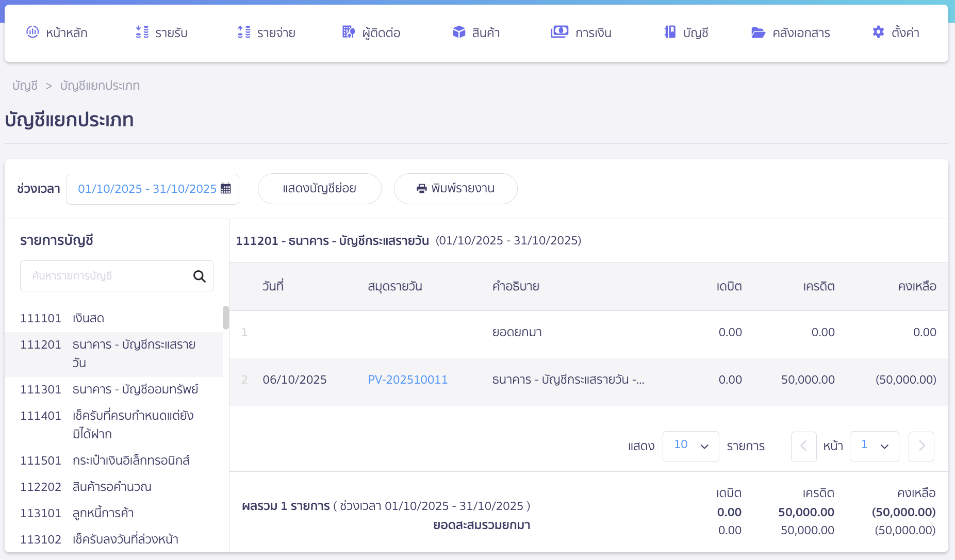Open the date range picker 01/10/2025 - 31/10/2025
The height and width of the screenshot is (560, 955).
point(147,189)
